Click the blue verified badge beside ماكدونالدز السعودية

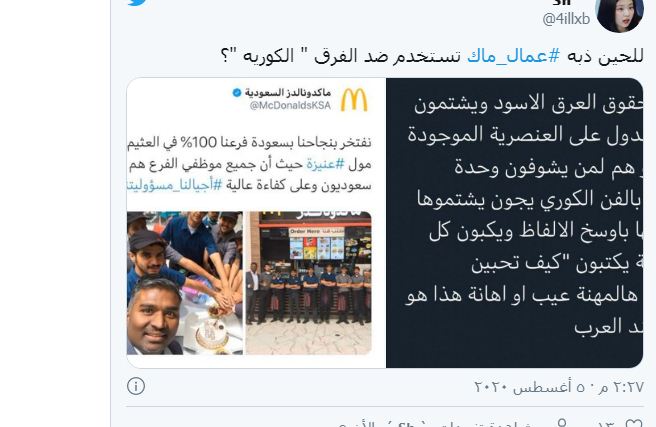pyautogui.click(x=237, y=92)
